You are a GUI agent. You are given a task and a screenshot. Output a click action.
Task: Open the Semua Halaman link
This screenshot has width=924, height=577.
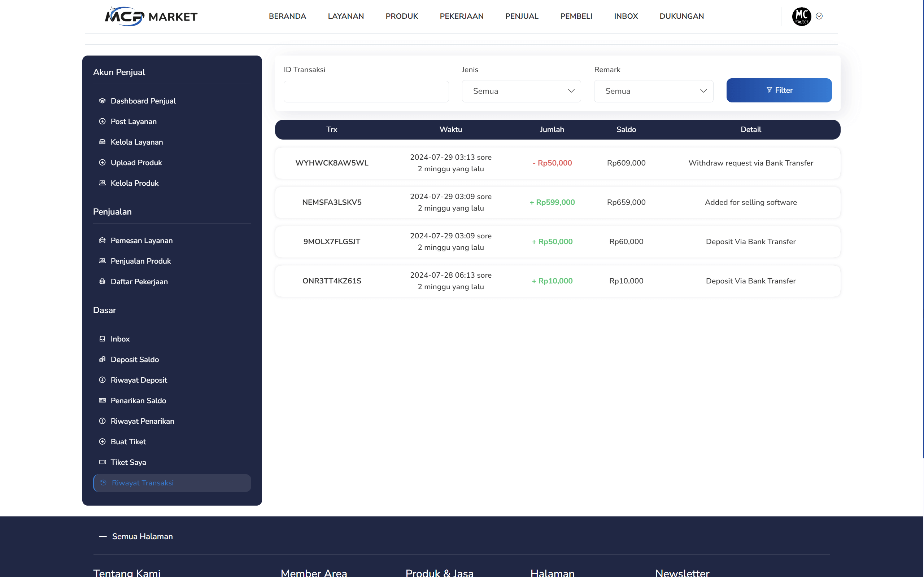pos(142,536)
